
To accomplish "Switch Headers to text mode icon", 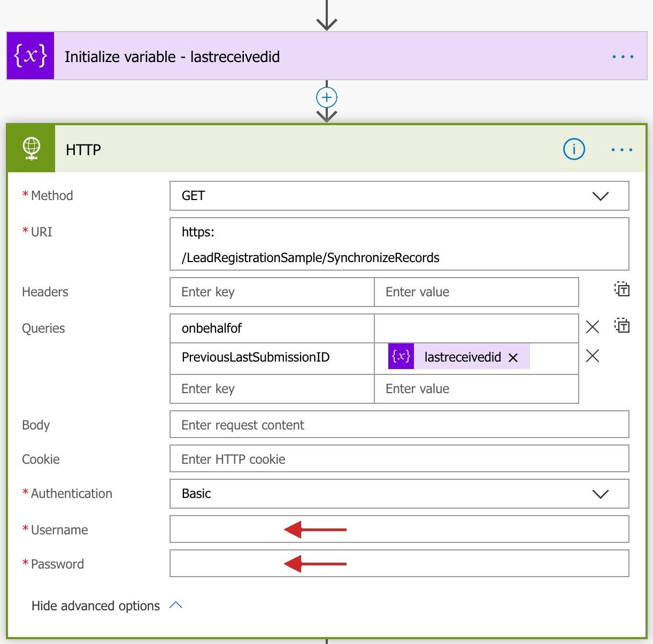I will (x=622, y=289).
